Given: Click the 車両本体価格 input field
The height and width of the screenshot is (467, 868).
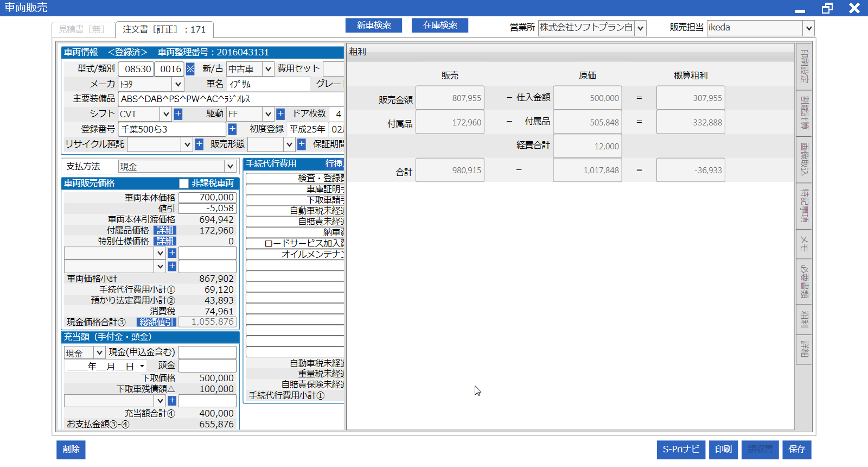Looking at the screenshot, I should 207,198.
